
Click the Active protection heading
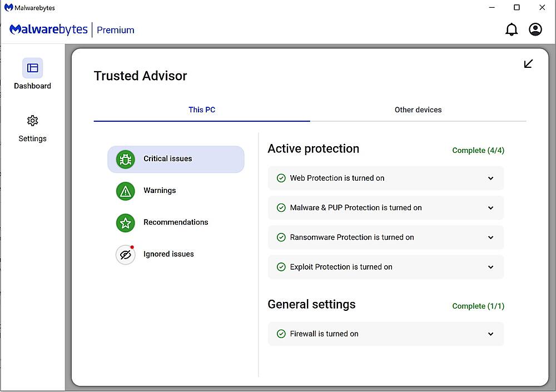coord(314,148)
